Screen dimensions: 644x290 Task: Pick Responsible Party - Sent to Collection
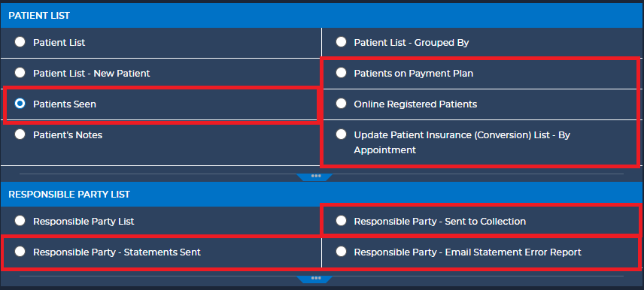(x=341, y=221)
